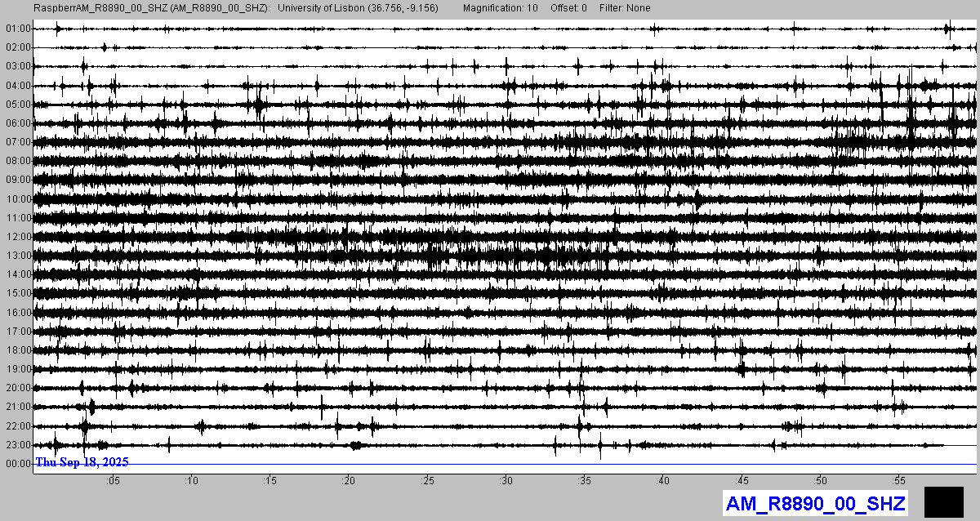Viewport: 980px width, 521px height.
Task: Select the 17:00 hour trace label
Action: click(17, 332)
